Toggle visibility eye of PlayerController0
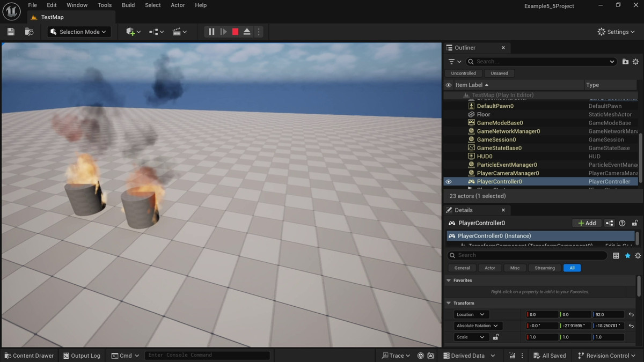This screenshot has height=362, width=644. (x=449, y=182)
